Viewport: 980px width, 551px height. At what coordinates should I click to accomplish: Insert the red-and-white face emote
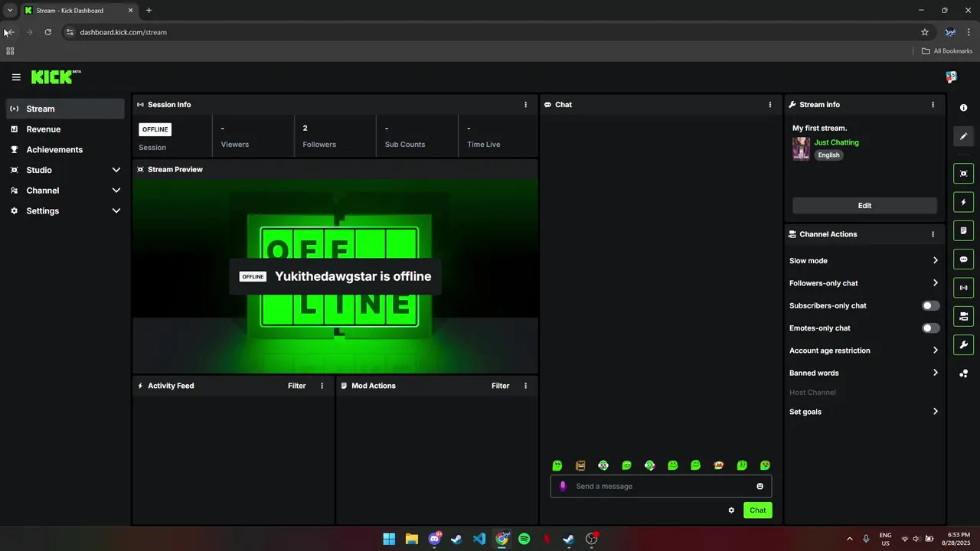pos(719,465)
